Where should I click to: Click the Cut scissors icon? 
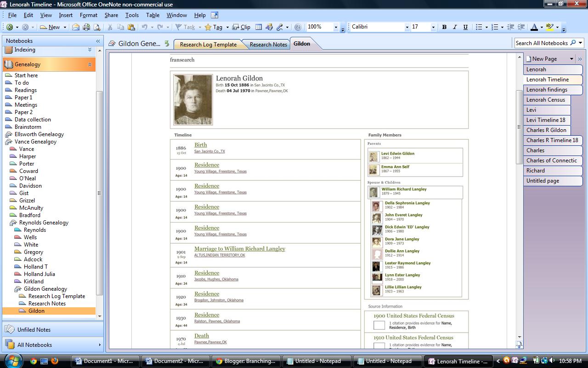[x=110, y=27]
